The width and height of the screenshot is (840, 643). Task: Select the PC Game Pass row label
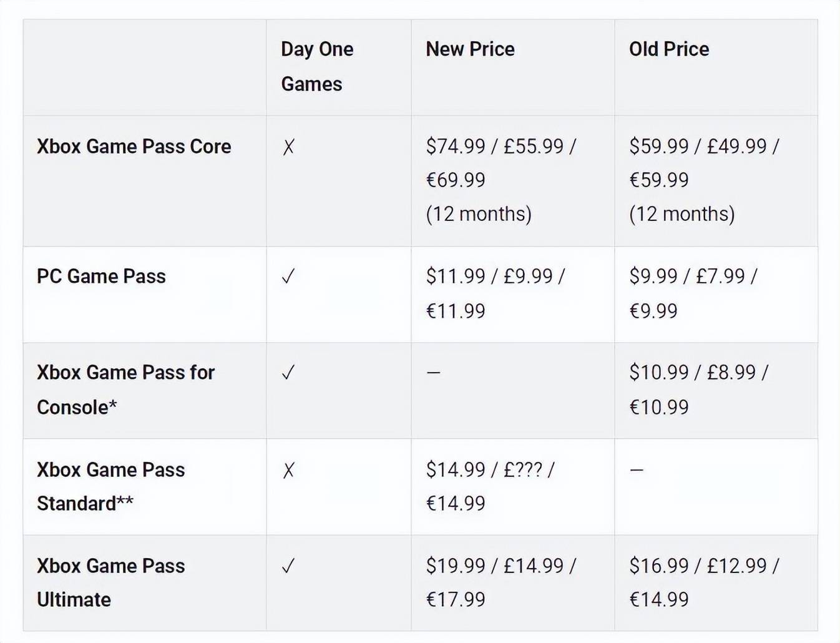(101, 277)
